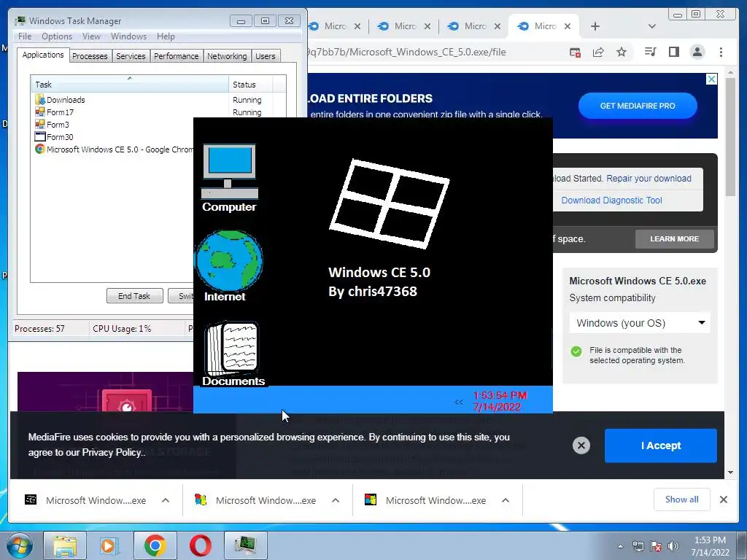Toggle the Chrome side panel icon
Viewport: 747px width, 560px height.
click(x=673, y=52)
